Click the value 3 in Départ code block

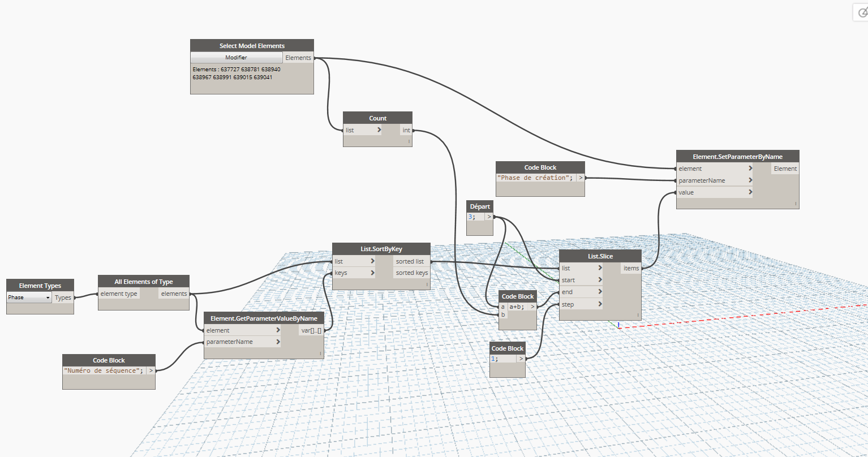pos(471,217)
